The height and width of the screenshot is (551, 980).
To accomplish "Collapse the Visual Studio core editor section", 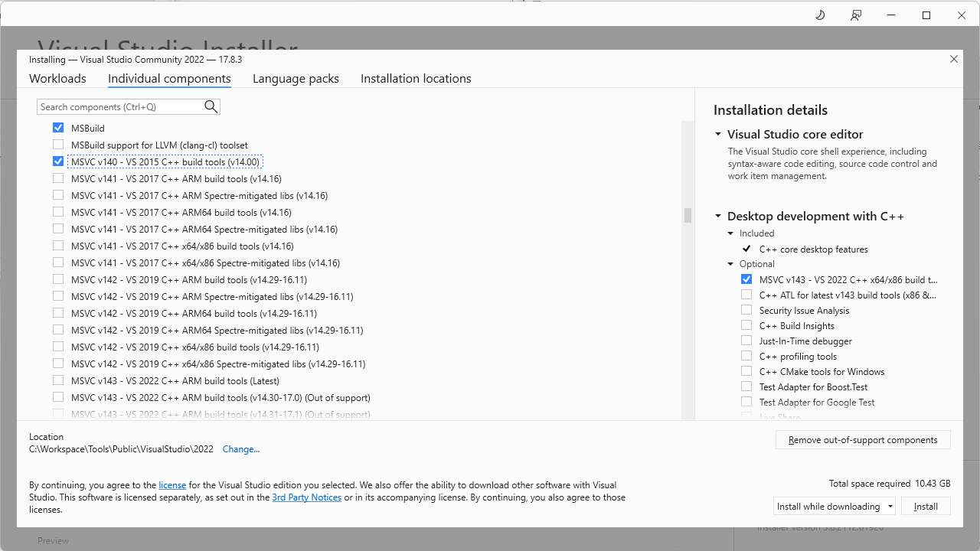I will (x=717, y=133).
